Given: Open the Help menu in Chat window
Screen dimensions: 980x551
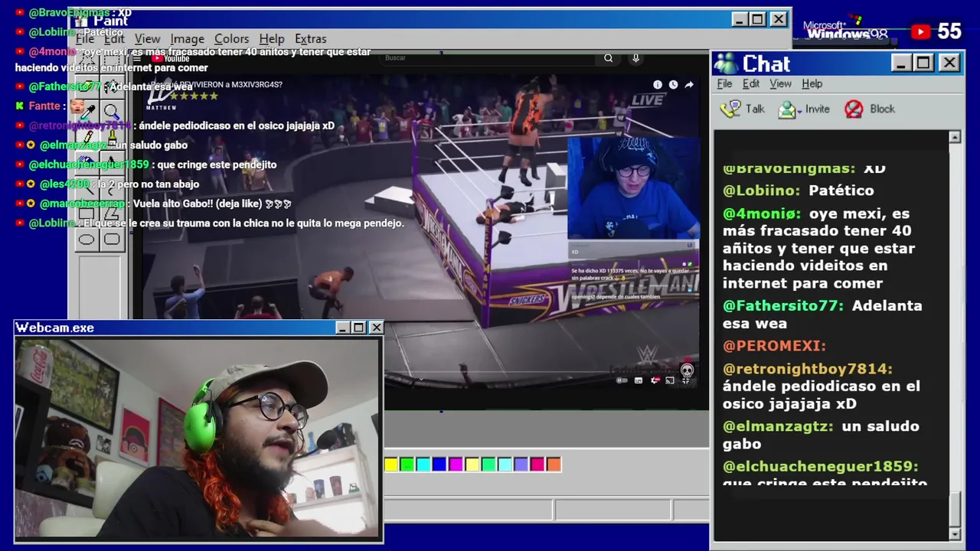Looking at the screenshot, I should pyautogui.click(x=812, y=83).
